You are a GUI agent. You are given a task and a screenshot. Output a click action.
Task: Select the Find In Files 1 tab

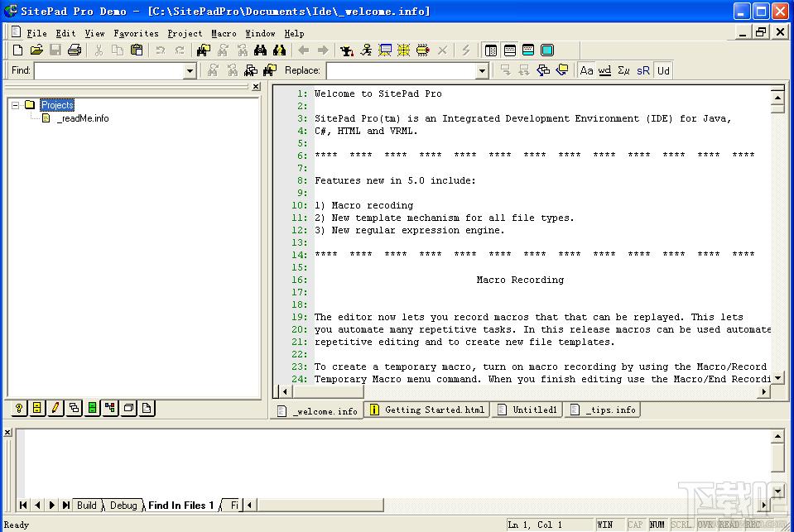click(180, 506)
